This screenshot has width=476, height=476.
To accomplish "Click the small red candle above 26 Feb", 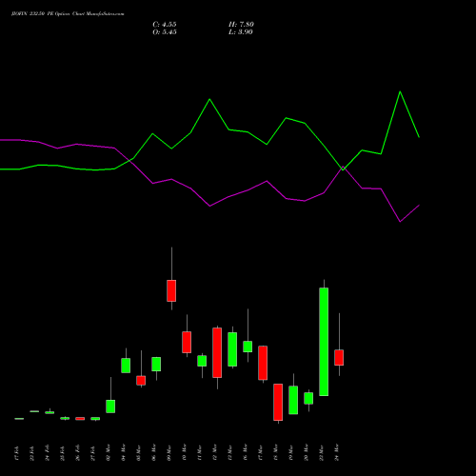I will 80,419.
